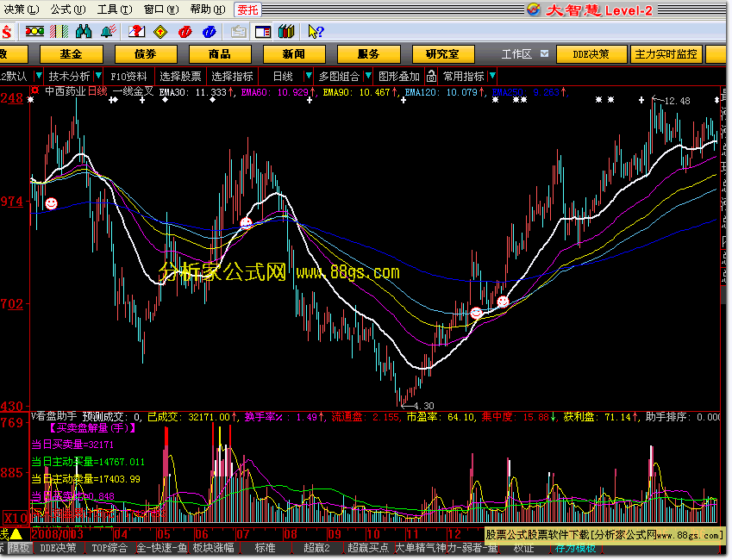Click the 图形叠加 toolbar item

click(399, 77)
